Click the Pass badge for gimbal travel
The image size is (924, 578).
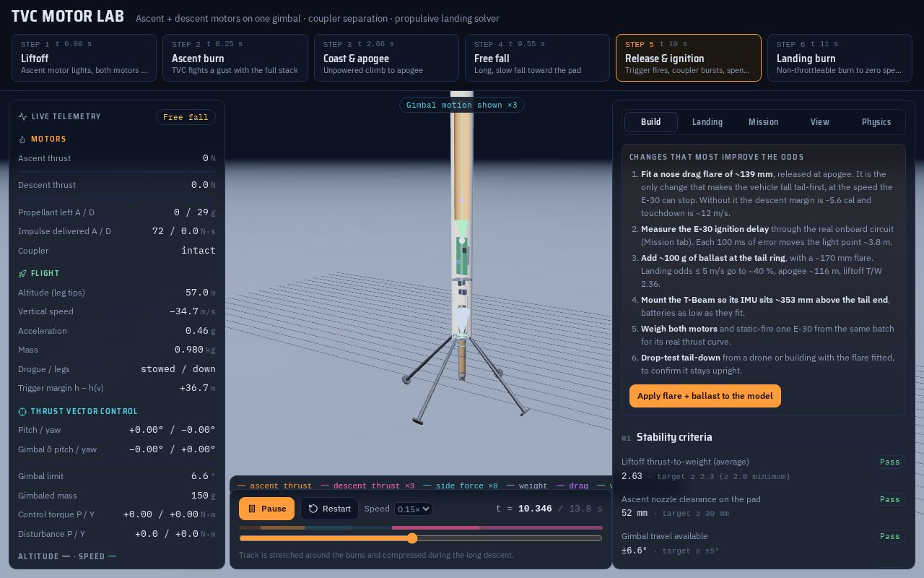(x=889, y=536)
